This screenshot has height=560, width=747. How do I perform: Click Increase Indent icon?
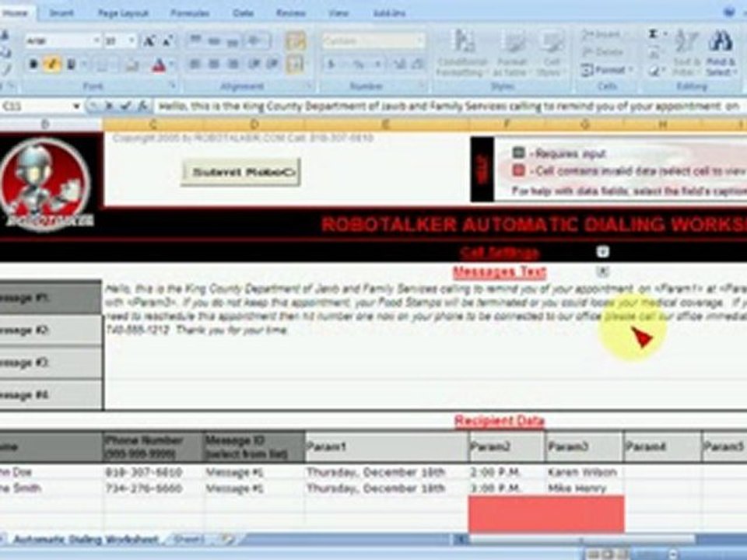[x=272, y=64]
